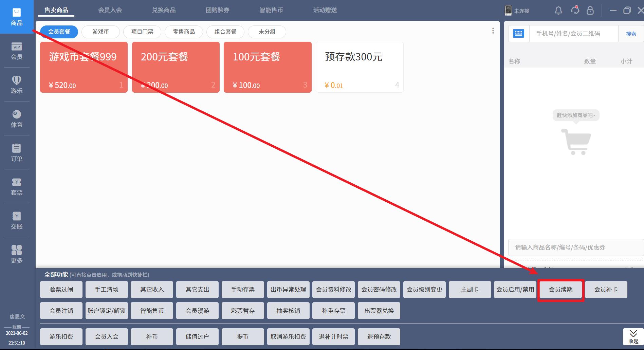Click the 会员启用/禁用 function button
The height and width of the screenshot is (350, 644).
pyautogui.click(x=515, y=290)
